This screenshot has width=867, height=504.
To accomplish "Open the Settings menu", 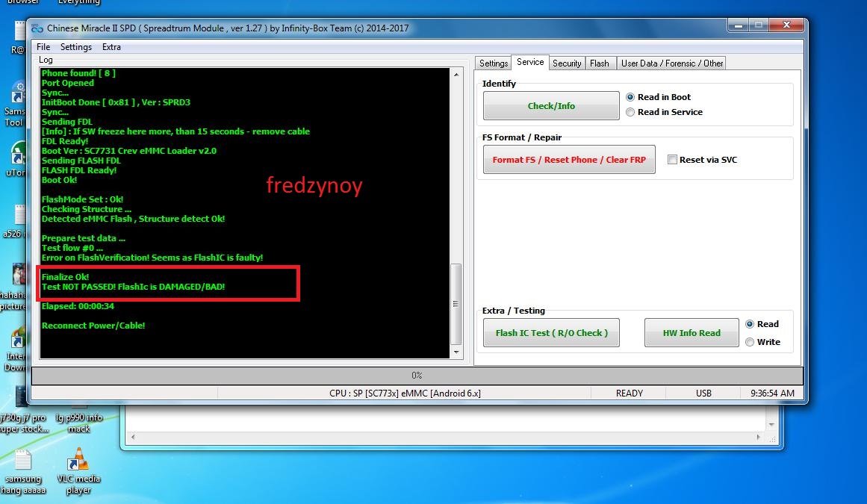I will (x=75, y=47).
